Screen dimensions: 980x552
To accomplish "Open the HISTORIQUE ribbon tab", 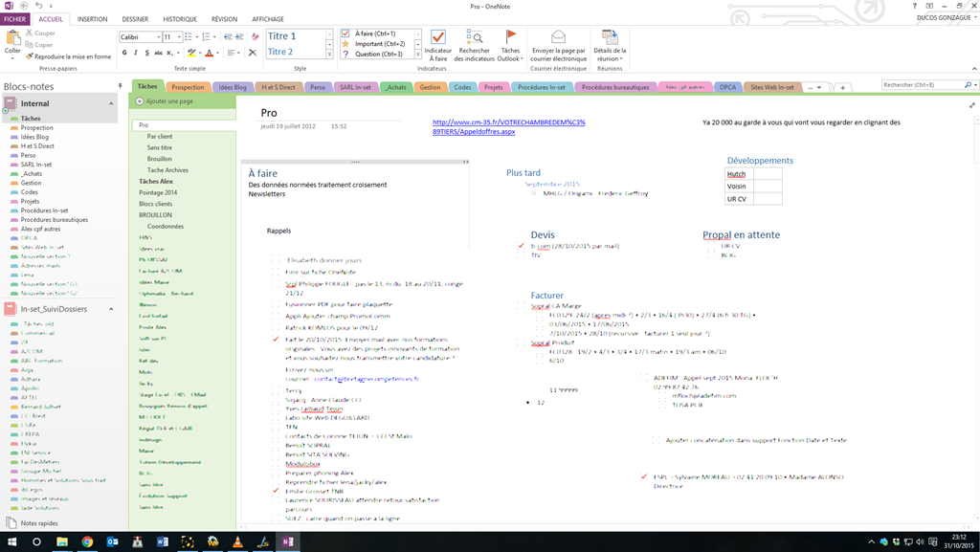I will point(180,19).
